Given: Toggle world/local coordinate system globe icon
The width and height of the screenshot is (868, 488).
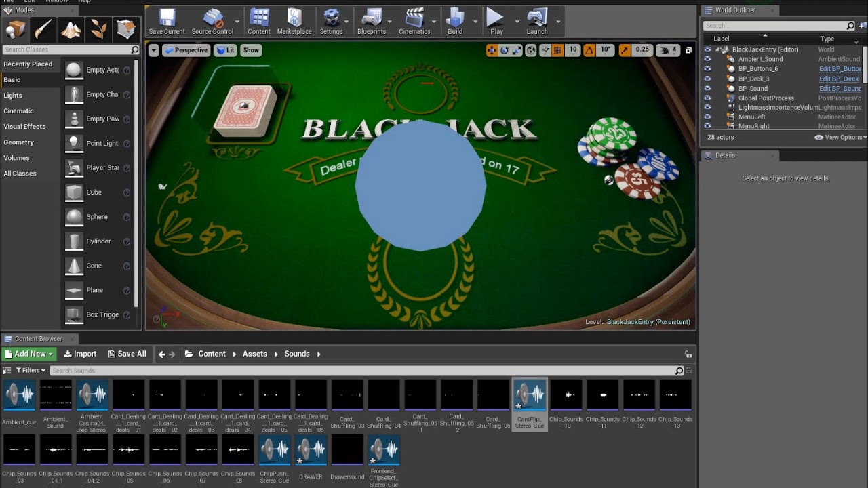Looking at the screenshot, I should point(531,50).
